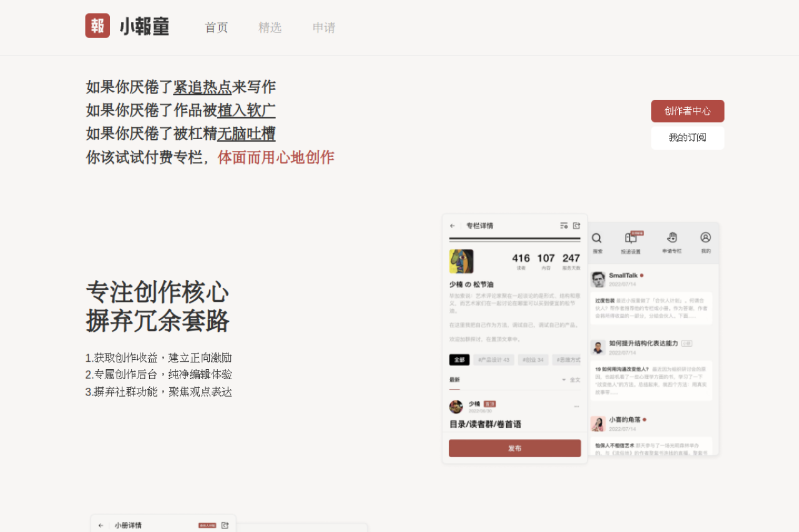The image size is (799, 532).
Task: Open the three-dot menu on 少楠 post
Action: [x=577, y=407]
